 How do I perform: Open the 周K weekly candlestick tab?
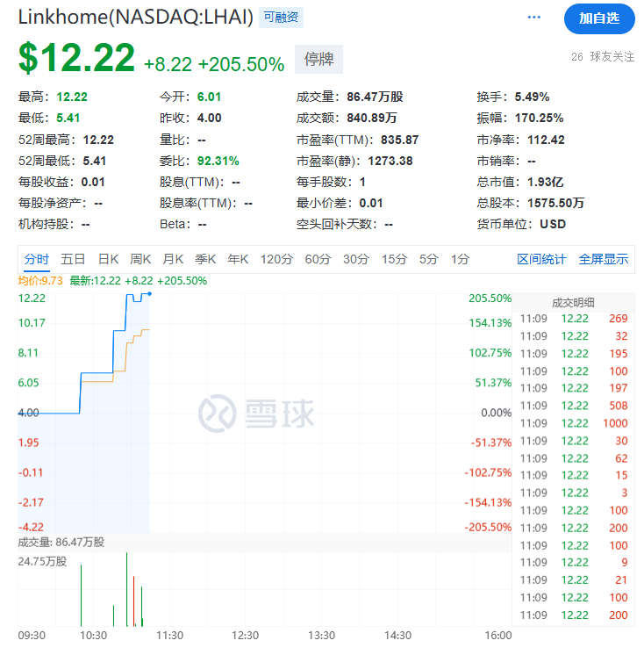[140, 259]
